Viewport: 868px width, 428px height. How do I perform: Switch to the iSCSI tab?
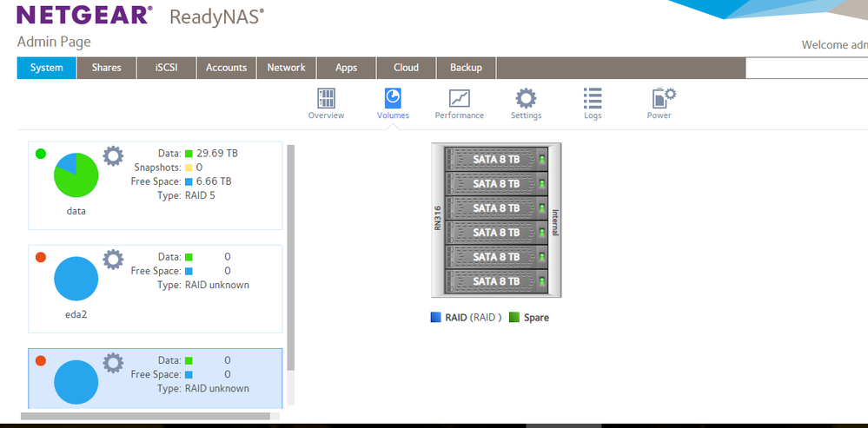click(x=166, y=68)
